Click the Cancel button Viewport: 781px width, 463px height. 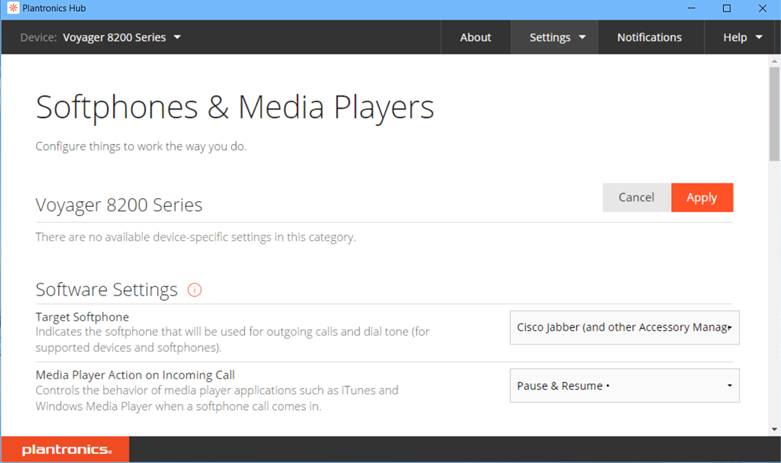point(637,198)
